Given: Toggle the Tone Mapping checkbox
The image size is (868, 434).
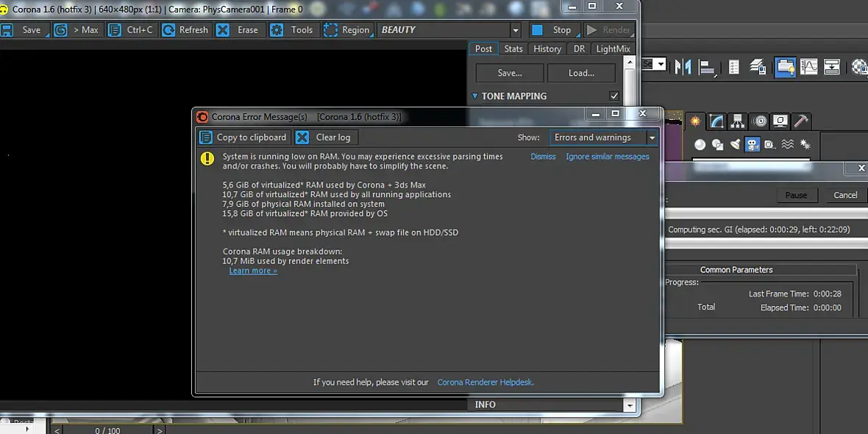Looking at the screenshot, I should (x=614, y=96).
